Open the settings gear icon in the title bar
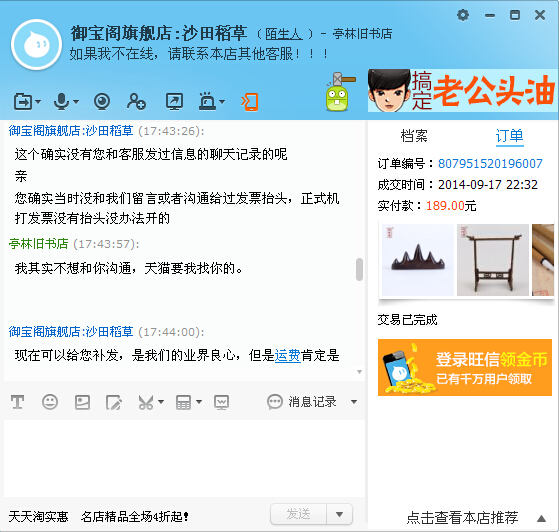This screenshot has width=559, height=532. click(463, 15)
